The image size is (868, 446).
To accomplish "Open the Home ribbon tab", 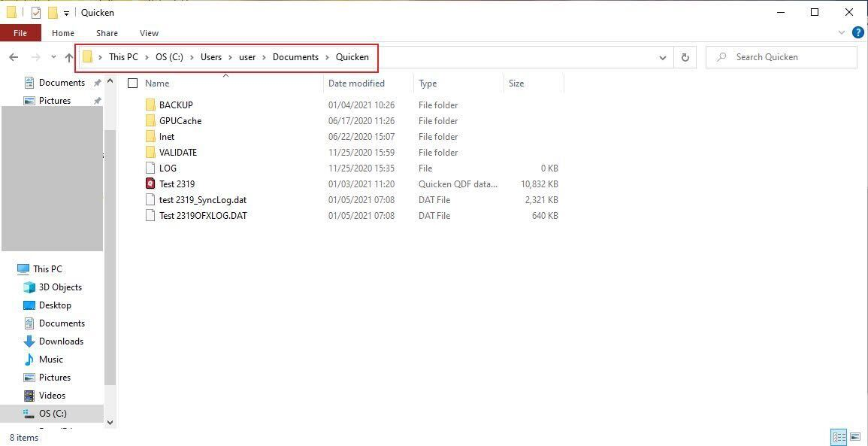I will click(63, 33).
